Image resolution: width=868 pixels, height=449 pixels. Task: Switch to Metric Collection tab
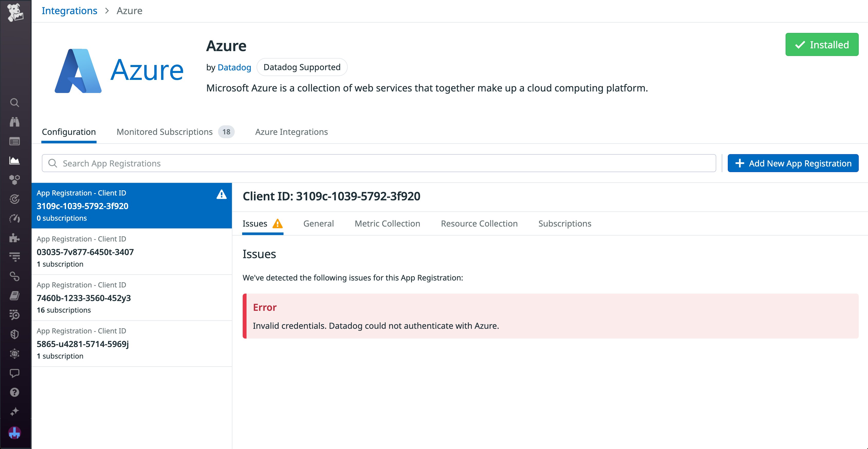click(x=387, y=223)
